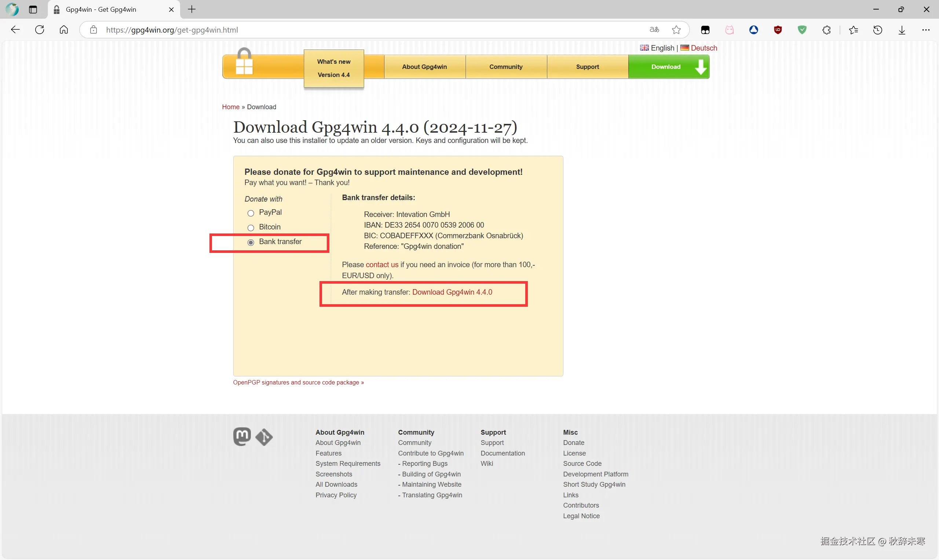Open the uBlock Origin extension icon

pyautogui.click(x=778, y=30)
